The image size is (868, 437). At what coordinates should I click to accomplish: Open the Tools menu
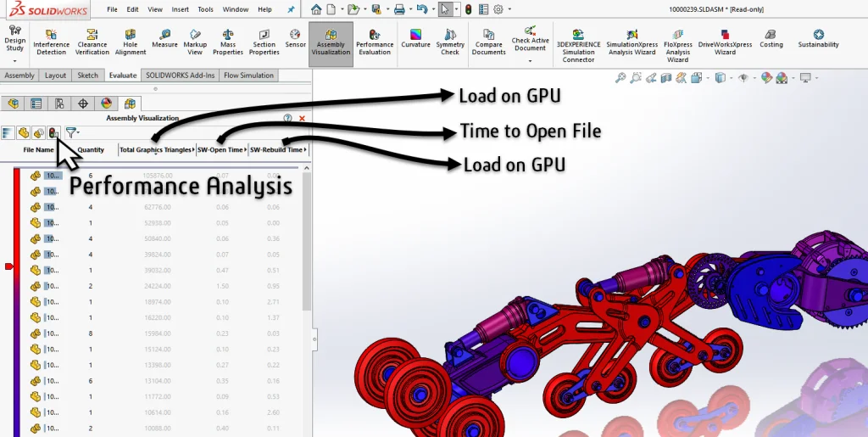(205, 9)
